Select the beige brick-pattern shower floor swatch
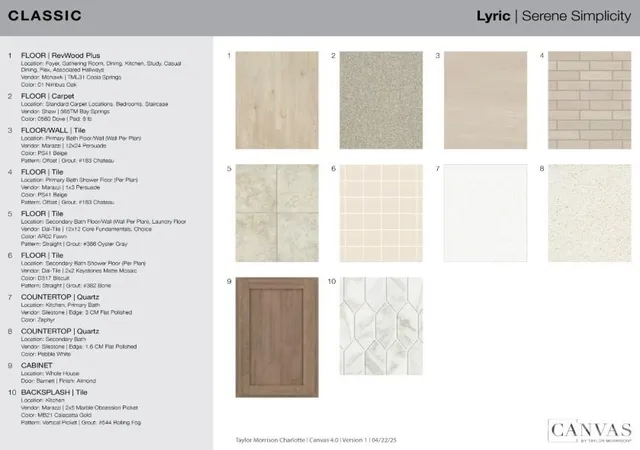The height and width of the screenshot is (450, 640). [589, 100]
